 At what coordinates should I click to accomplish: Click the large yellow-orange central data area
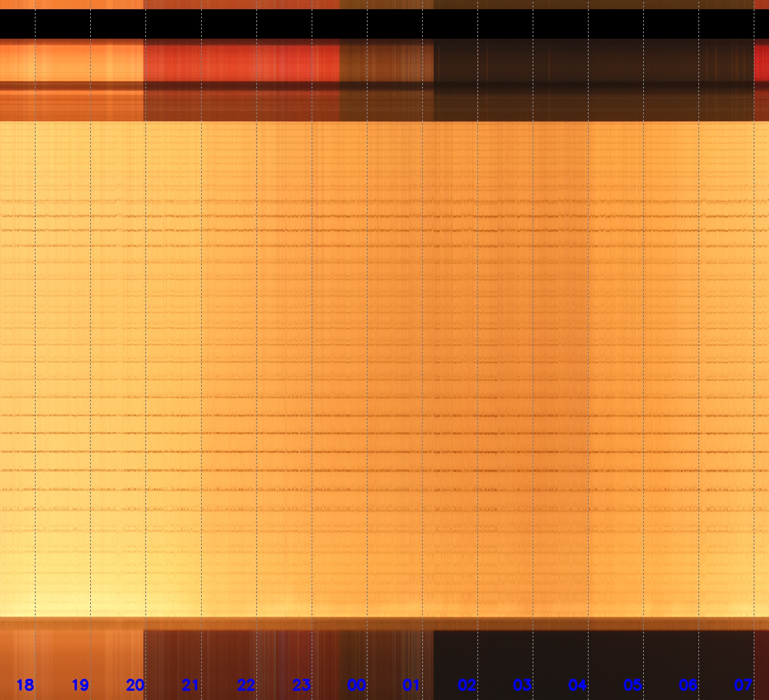pos(384,368)
